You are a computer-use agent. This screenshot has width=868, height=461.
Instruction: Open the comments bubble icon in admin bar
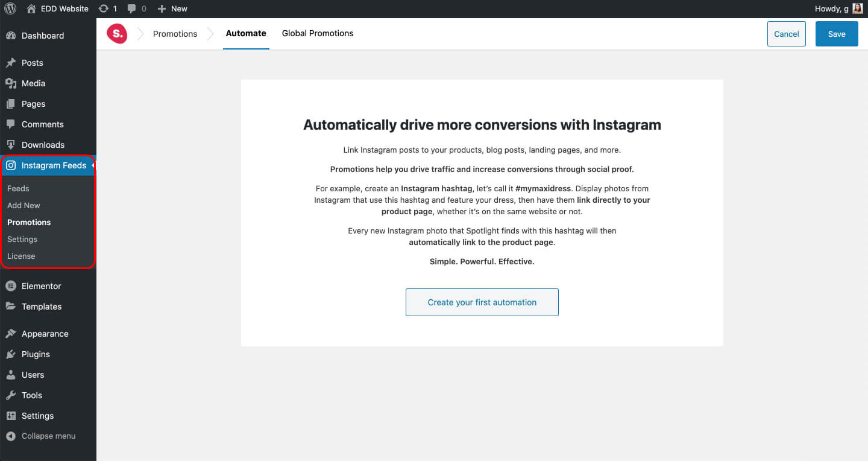(132, 9)
